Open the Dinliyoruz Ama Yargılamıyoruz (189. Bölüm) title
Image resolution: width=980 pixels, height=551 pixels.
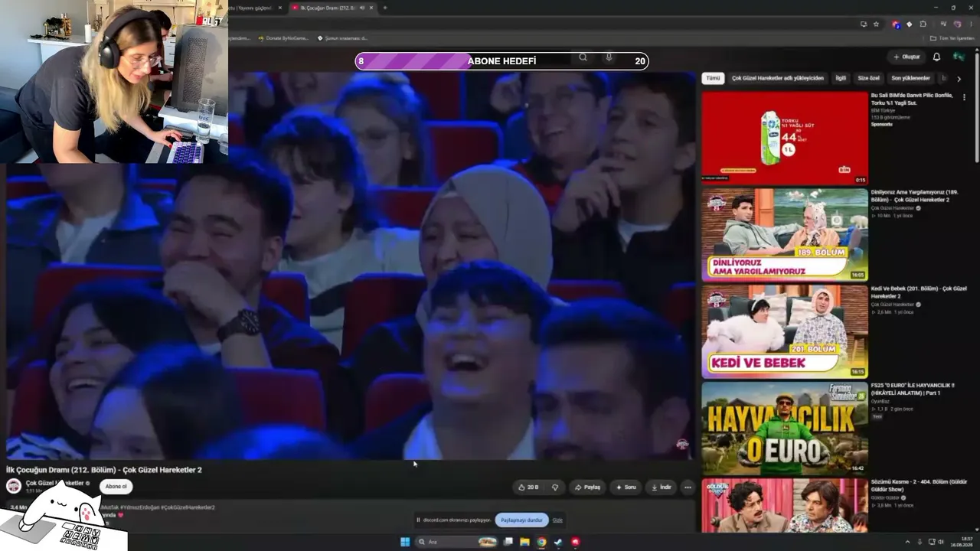click(x=915, y=195)
